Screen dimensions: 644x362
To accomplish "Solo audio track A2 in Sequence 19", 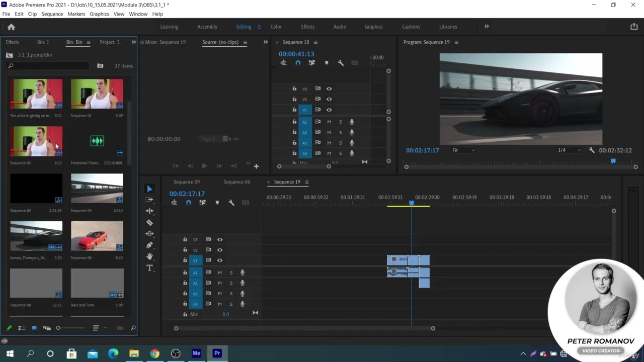I will 231,283.
